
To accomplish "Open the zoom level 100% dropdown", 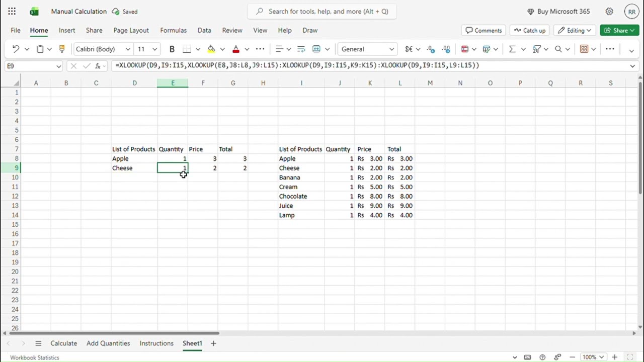I will pos(593,357).
